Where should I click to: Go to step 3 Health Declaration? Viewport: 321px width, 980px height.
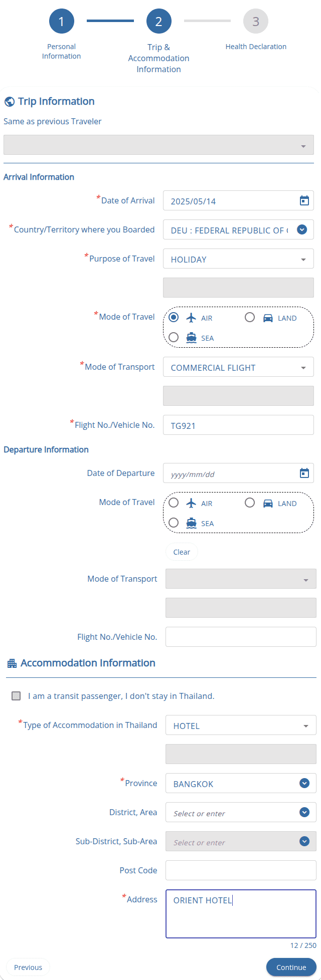coord(256,22)
